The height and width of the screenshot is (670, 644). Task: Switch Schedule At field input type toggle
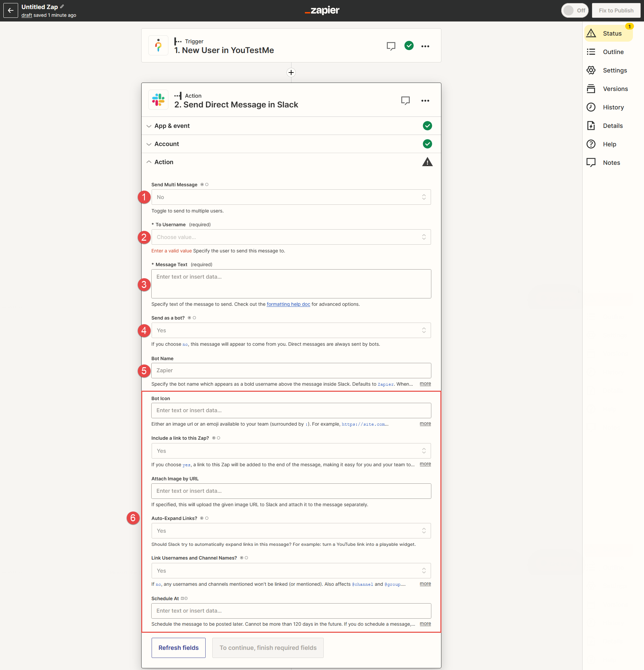184,599
